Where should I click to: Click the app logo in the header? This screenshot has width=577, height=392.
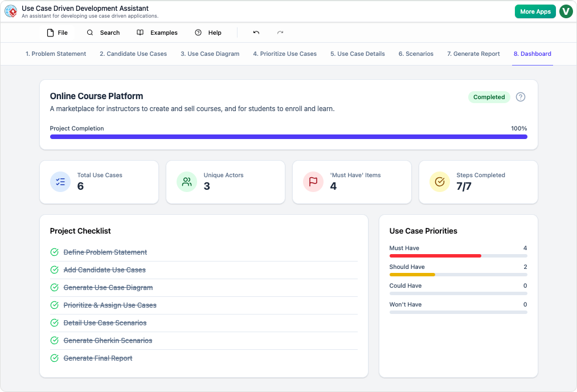(11, 11)
